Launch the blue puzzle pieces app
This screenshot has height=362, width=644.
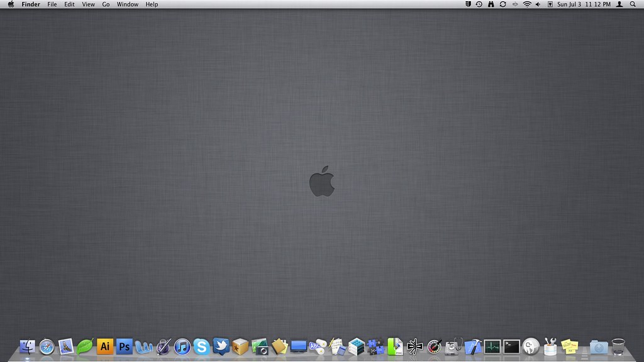coord(376,347)
